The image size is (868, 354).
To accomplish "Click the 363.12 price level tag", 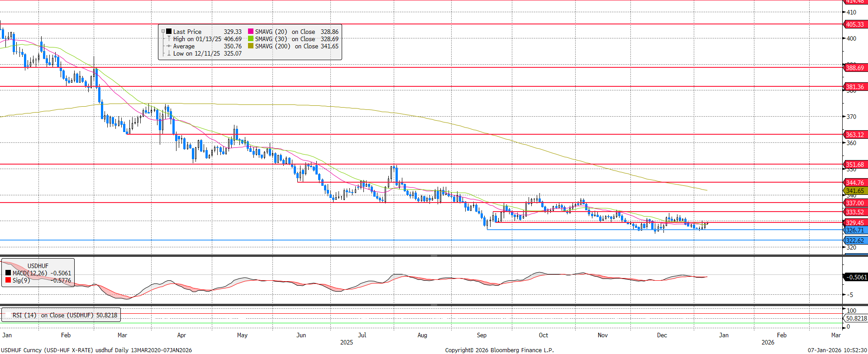I will [855, 135].
